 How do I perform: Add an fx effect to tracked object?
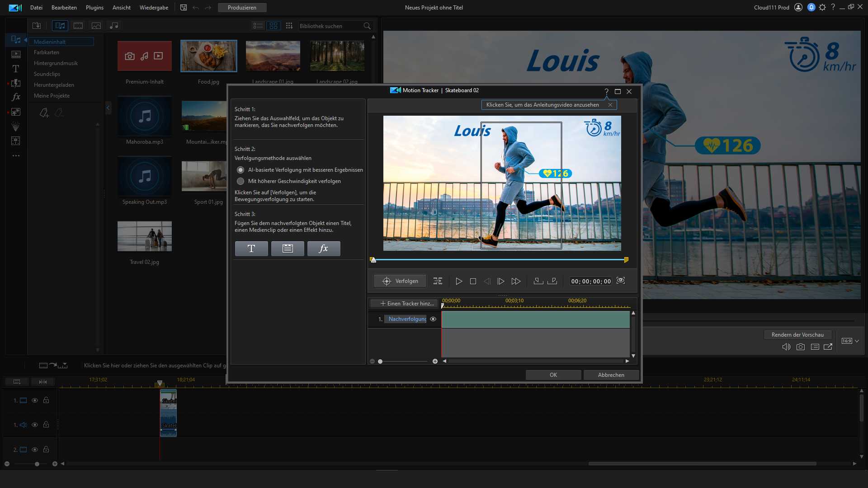(324, 249)
